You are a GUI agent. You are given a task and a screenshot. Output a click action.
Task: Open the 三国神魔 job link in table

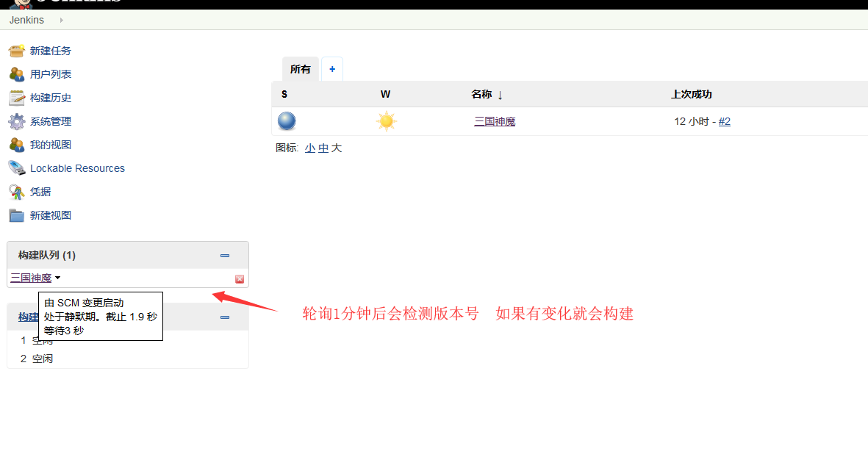pyautogui.click(x=495, y=121)
